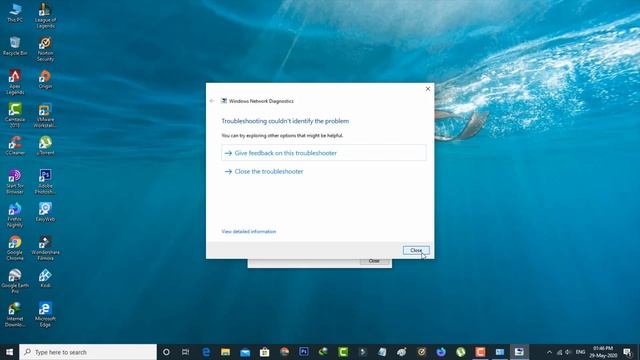This screenshot has height=360, width=640.
Task: Open the Recycle Bin icon
Action: (x=15, y=46)
